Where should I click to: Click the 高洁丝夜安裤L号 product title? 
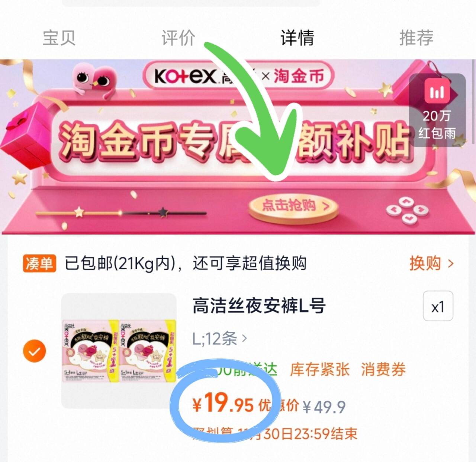[259, 306]
